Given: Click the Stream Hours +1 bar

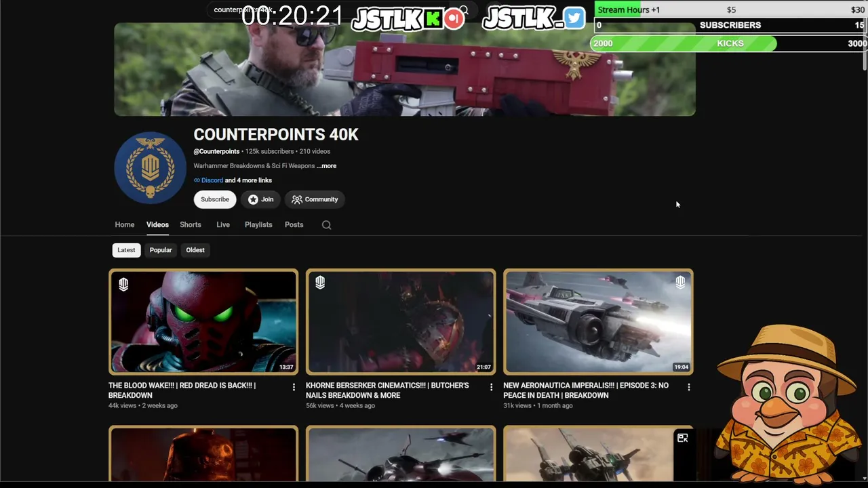Looking at the screenshot, I should 730,9.
